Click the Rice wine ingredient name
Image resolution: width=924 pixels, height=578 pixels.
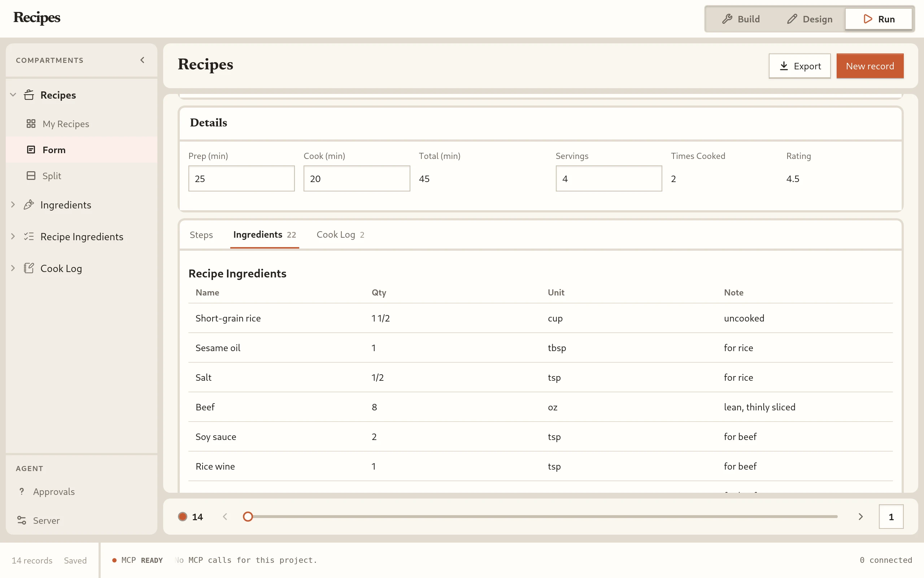[215, 466]
